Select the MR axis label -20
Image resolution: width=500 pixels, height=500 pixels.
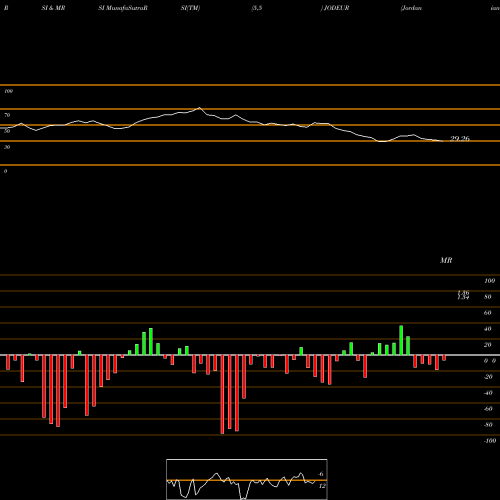coord(488,377)
